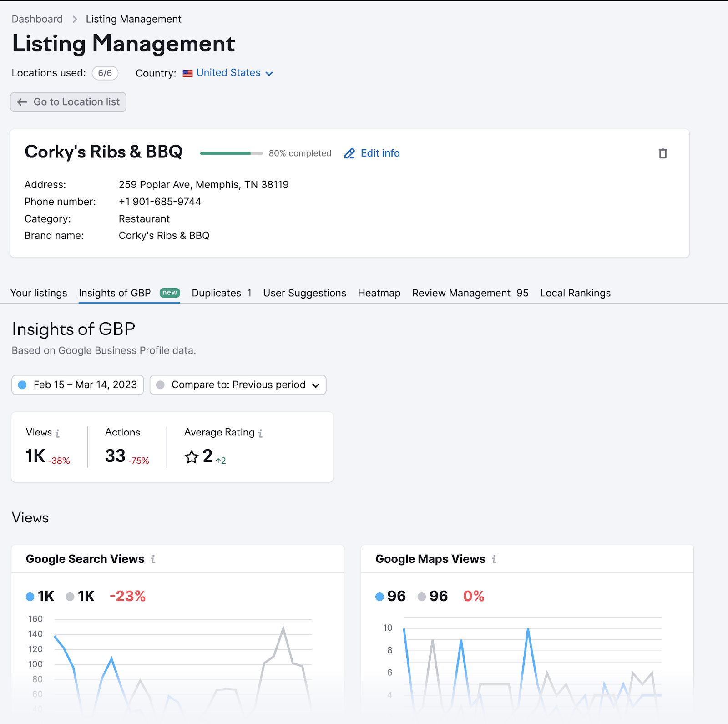728x724 pixels.
Task: Click the Dashboard breadcrumb link
Action: 37,19
